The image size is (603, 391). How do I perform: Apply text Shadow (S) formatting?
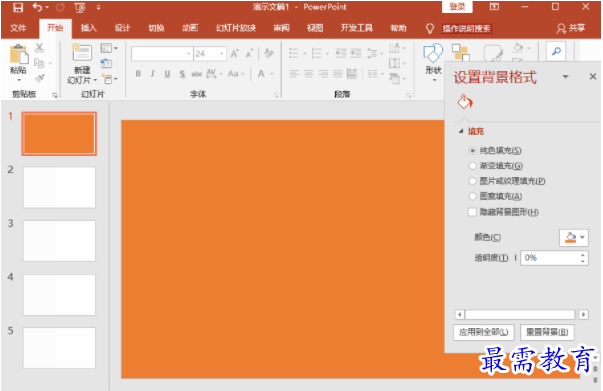point(182,73)
